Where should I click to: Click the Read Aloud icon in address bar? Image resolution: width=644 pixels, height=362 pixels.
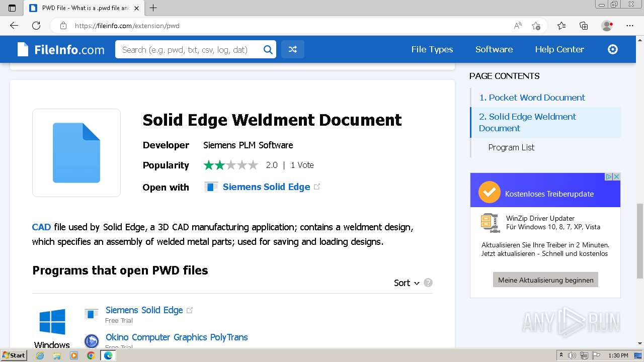click(x=517, y=26)
